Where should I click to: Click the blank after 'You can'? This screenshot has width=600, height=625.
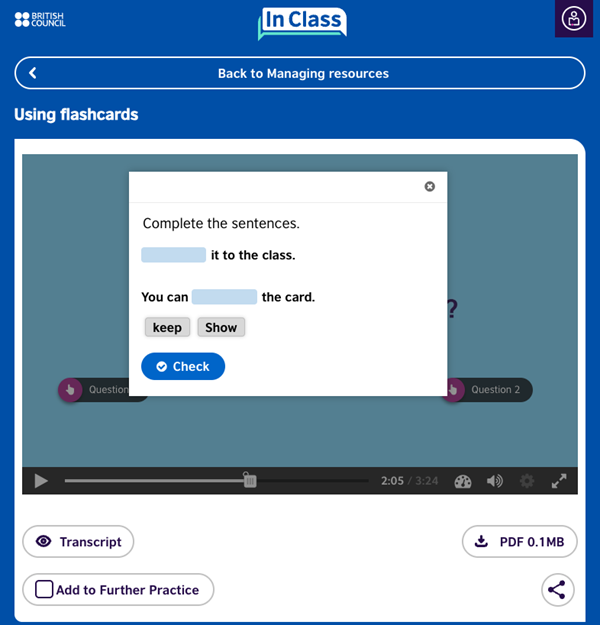(224, 297)
